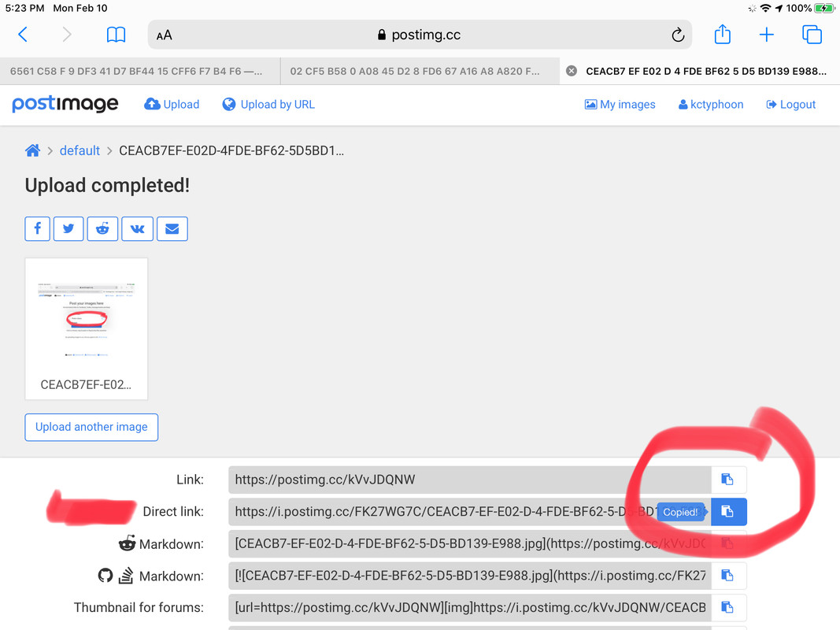840x630 pixels.
Task: Select the GitHub Markdown code field
Action: coord(470,576)
